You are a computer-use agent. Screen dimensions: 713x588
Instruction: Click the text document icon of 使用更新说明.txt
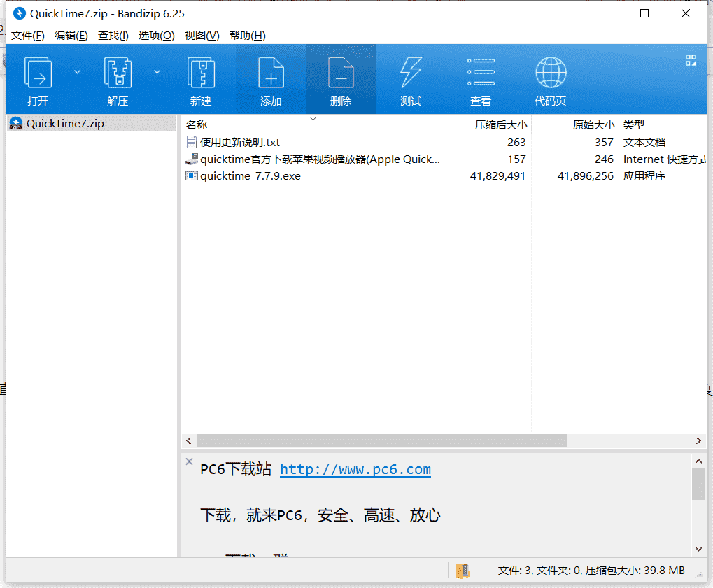[x=192, y=142]
